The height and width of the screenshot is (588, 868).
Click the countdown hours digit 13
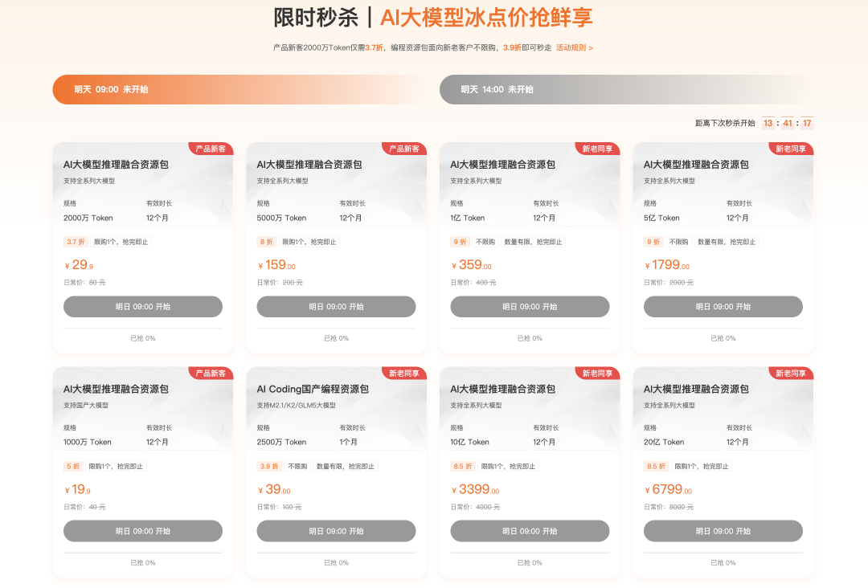click(768, 123)
